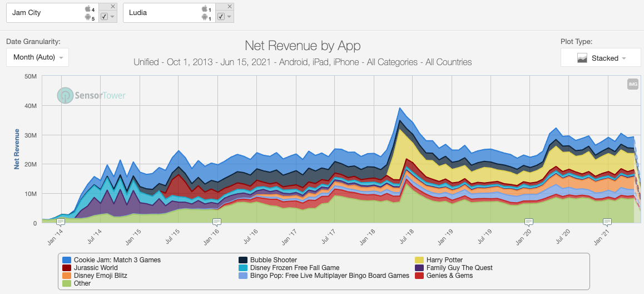Image resolution: width=644 pixels, height=294 pixels.
Task: Click the stacked area chart icon
Action: coord(582,58)
